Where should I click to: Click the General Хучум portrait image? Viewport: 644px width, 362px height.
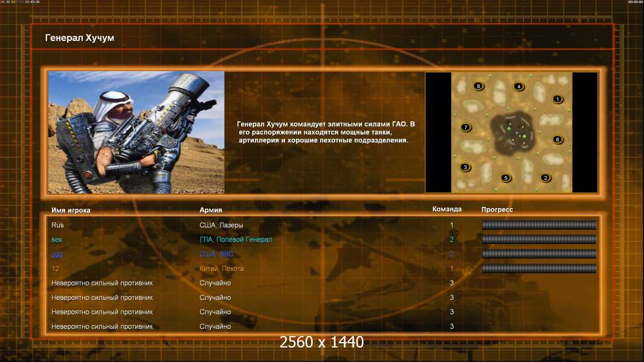(x=137, y=132)
